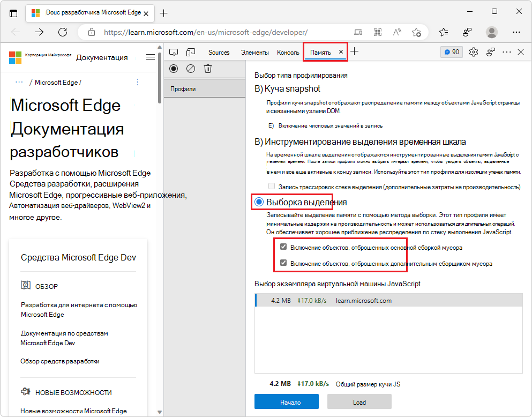Open Microsoft Edge breadcrumb link
532x417 pixels.
(56, 83)
